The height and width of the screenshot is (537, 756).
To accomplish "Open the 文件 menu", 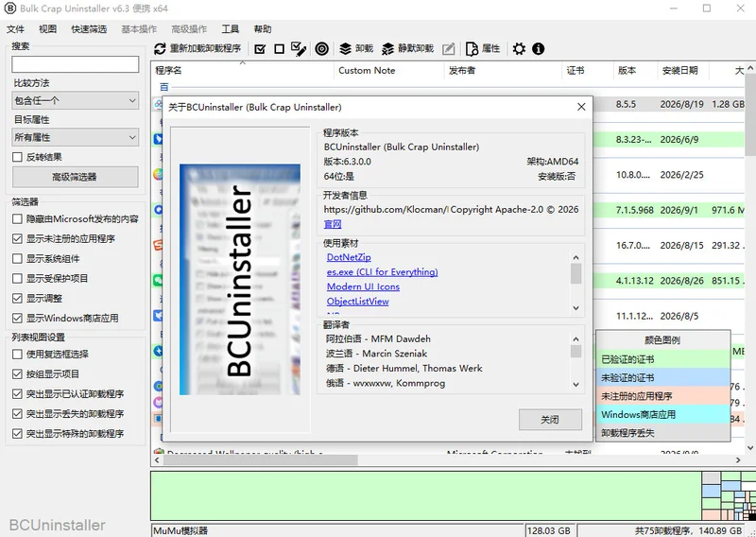I will click(15, 29).
